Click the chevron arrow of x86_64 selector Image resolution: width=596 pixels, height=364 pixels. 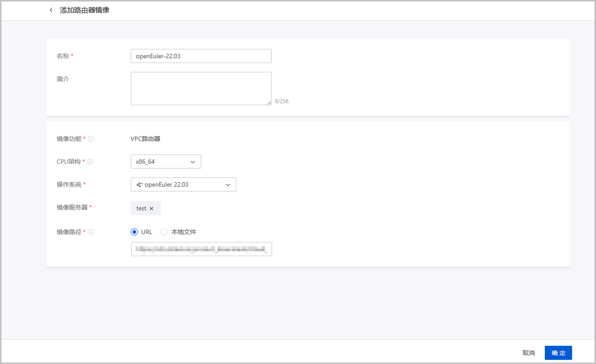coord(193,162)
